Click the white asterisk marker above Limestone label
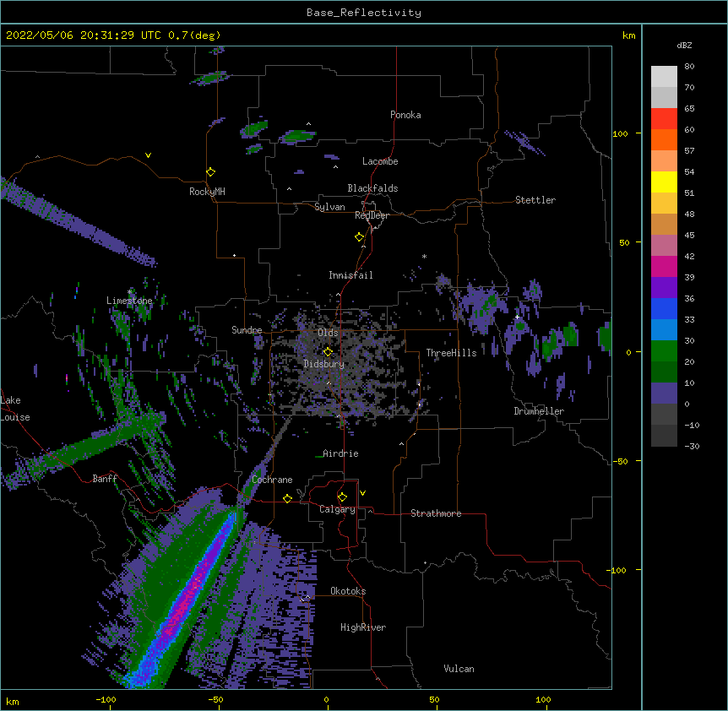The height and width of the screenshot is (711, 728). click(130, 292)
